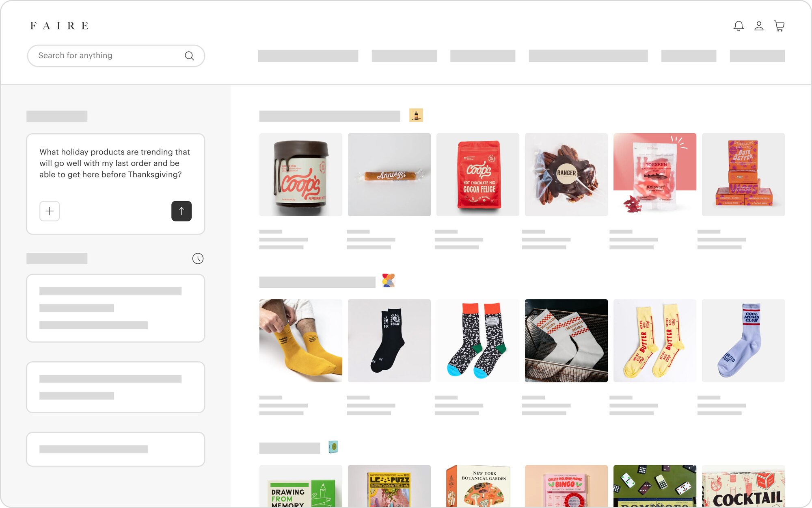Viewport: 812px width, 508px height.
Task: Click the colorful brand logo beside socks row
Action: pyautogui.click(x=389, y=280)
